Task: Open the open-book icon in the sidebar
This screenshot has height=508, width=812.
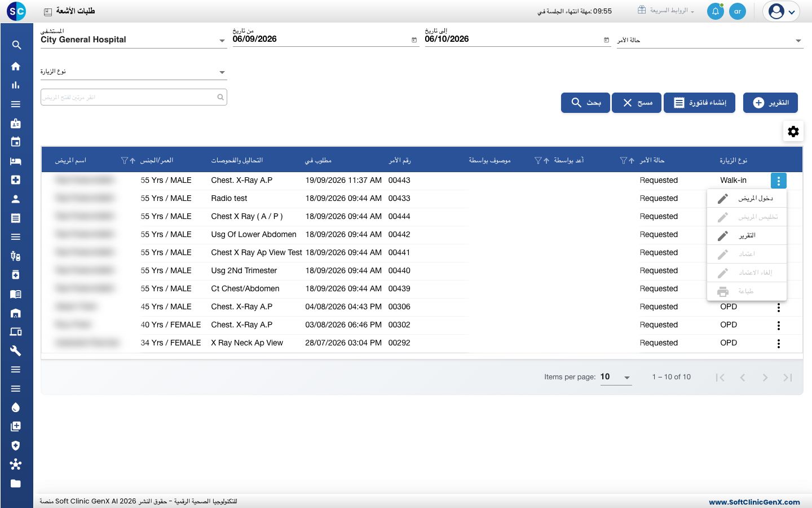Action: pyautogui.click(x=16, y=294)
